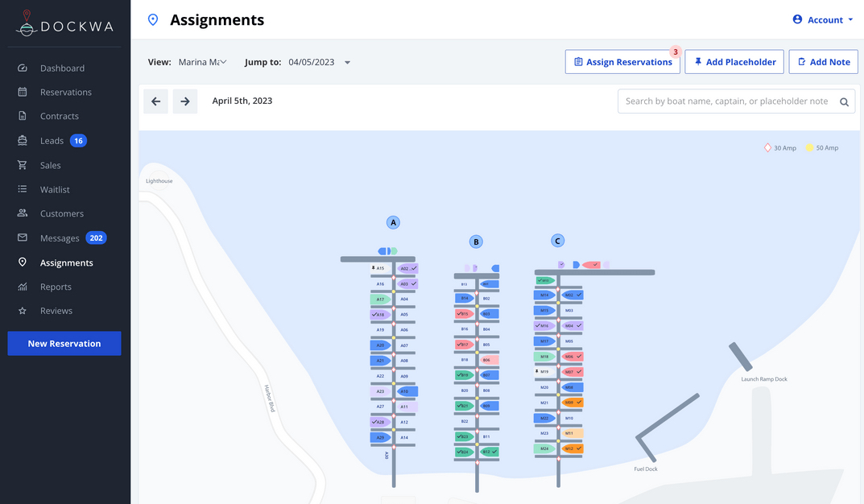Click the Reviews star icon
Viewport: 864px width, 504px height.
(22, 311)
